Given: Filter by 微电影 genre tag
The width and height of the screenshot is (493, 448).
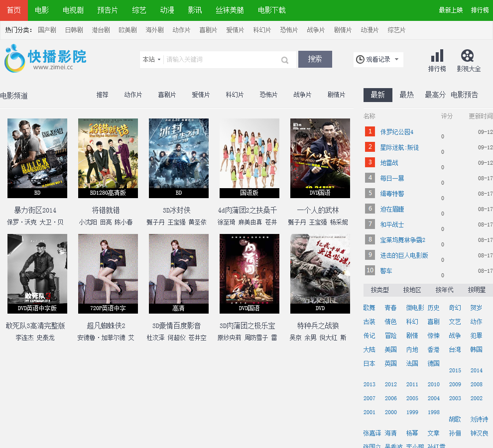Looking at the screenshot, I should click(415, 308).
